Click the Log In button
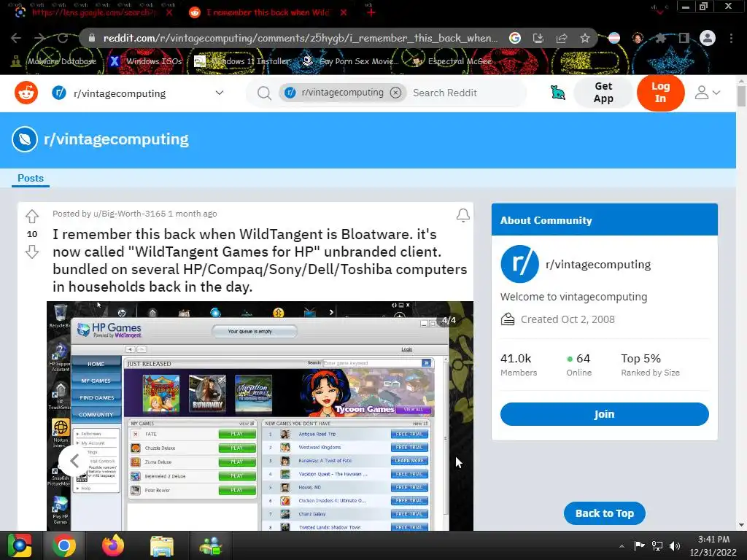The width and height of the screenshot is (747, 560). point(660,93)
